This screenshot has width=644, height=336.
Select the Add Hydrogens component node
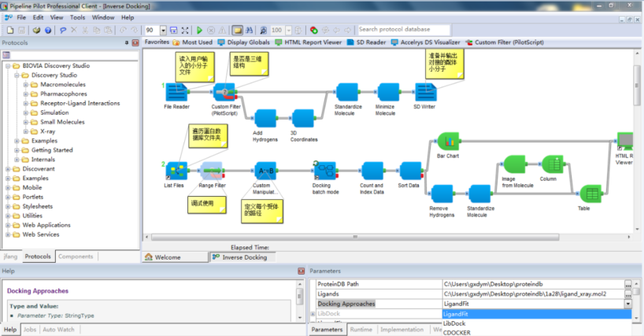[265, 119]
